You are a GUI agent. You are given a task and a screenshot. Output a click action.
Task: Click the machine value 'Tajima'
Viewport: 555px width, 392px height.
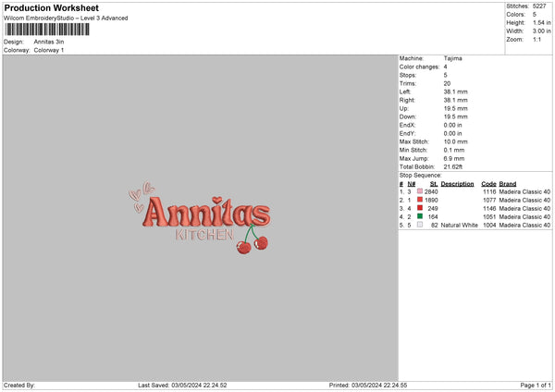[x=452, y=58]
